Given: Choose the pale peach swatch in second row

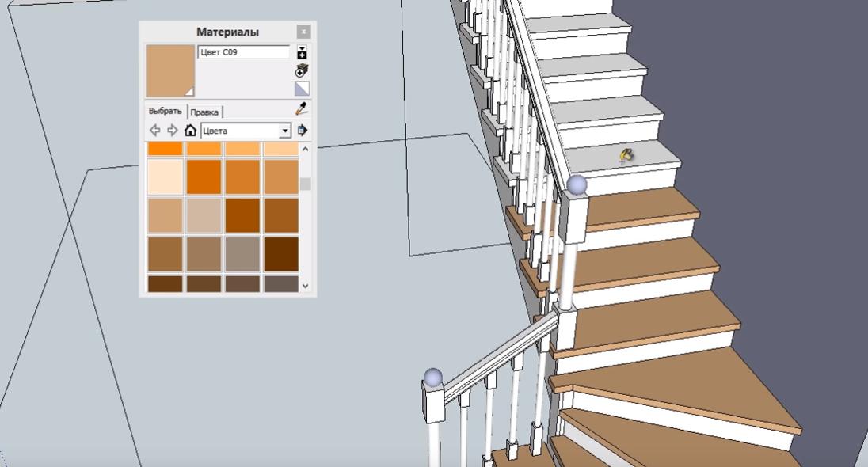Looking at the screenshot, I should point(165,177).
